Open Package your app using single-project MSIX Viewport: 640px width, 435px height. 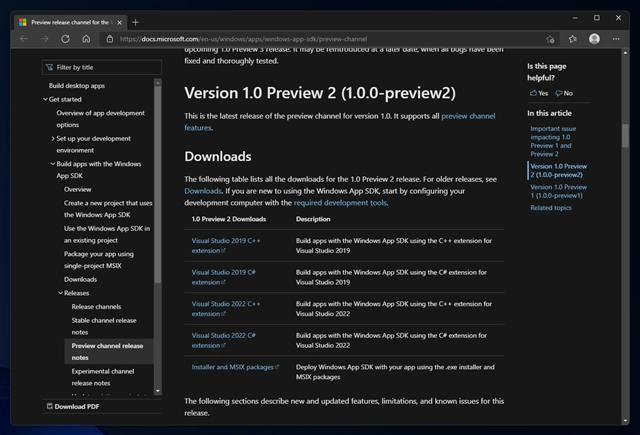point(99,260)
